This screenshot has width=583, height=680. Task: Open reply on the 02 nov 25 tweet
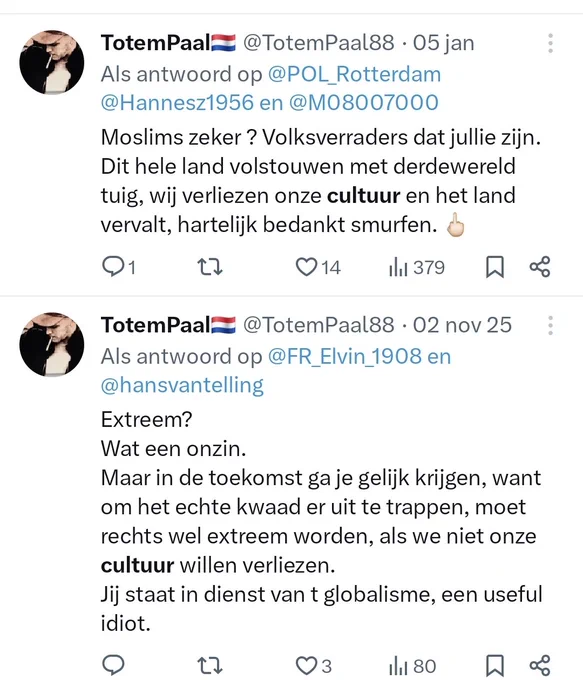pos(113,665)
